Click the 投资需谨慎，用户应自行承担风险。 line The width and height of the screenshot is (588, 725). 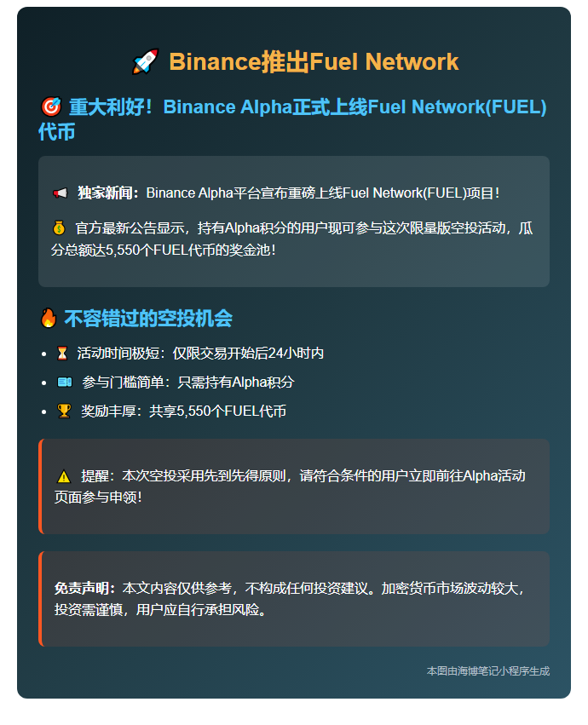click(x=161, y=610)
